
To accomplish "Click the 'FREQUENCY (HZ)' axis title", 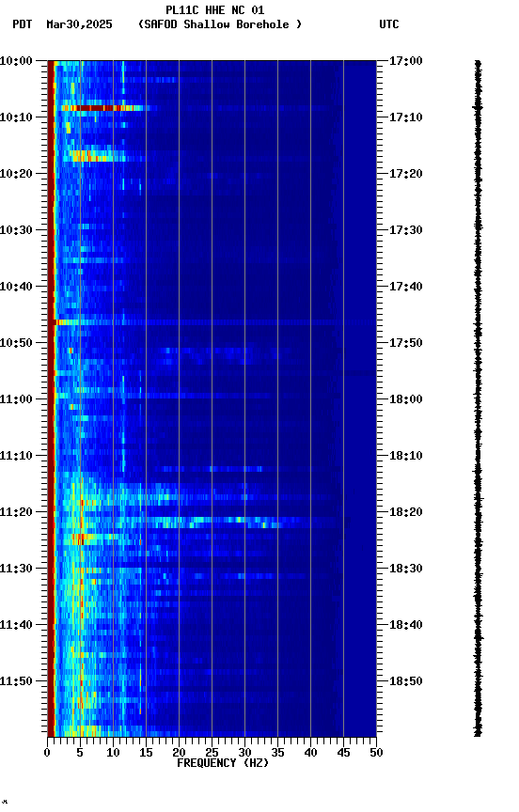I will click(223, 763).
